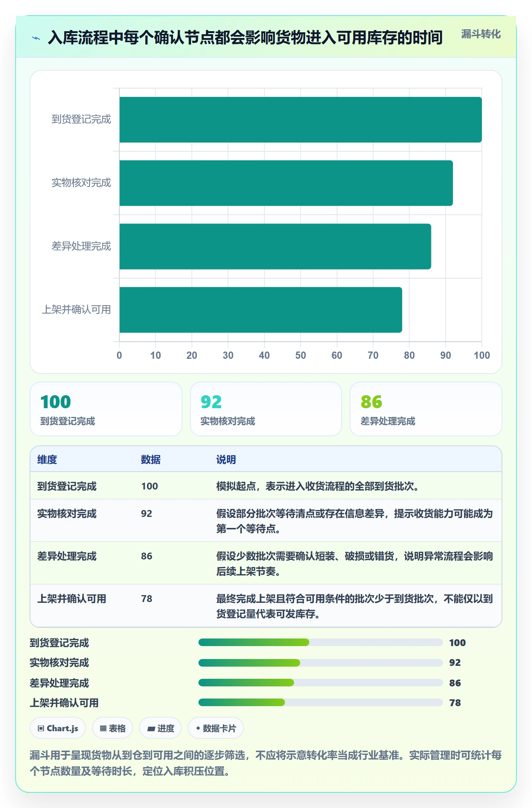532x808 pixels.
Task: Click the 上架并确认可用 progress bar
Action: coord(321,702)
